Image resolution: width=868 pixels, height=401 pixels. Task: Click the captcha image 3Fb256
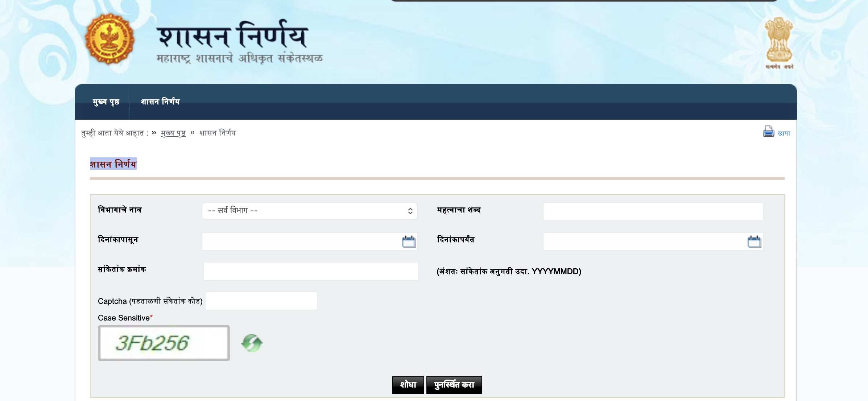(164, 343)
